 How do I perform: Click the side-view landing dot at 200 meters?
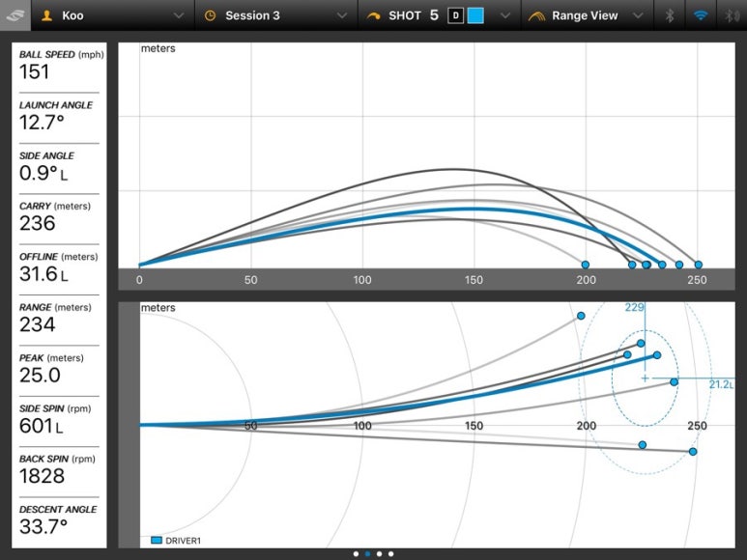pos(585,265)
